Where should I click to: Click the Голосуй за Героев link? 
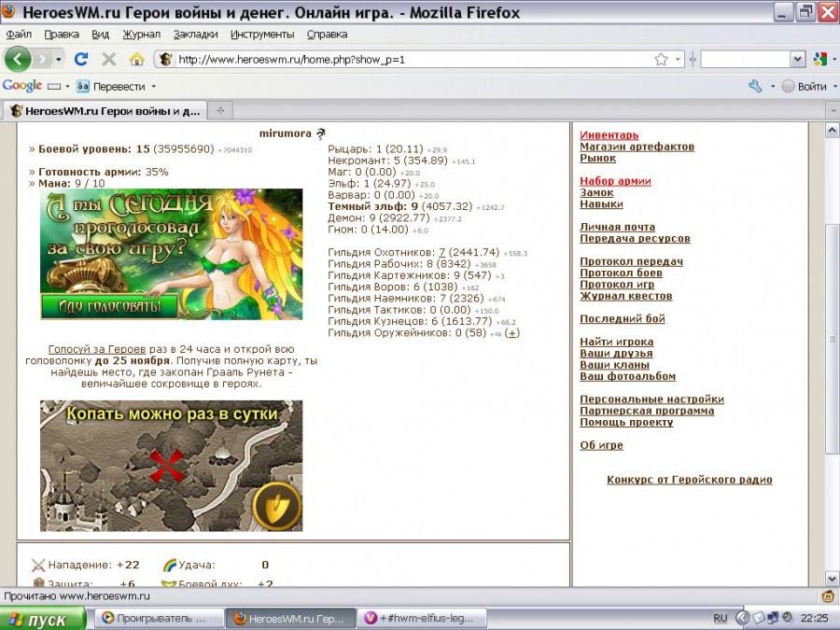(97, 349)
